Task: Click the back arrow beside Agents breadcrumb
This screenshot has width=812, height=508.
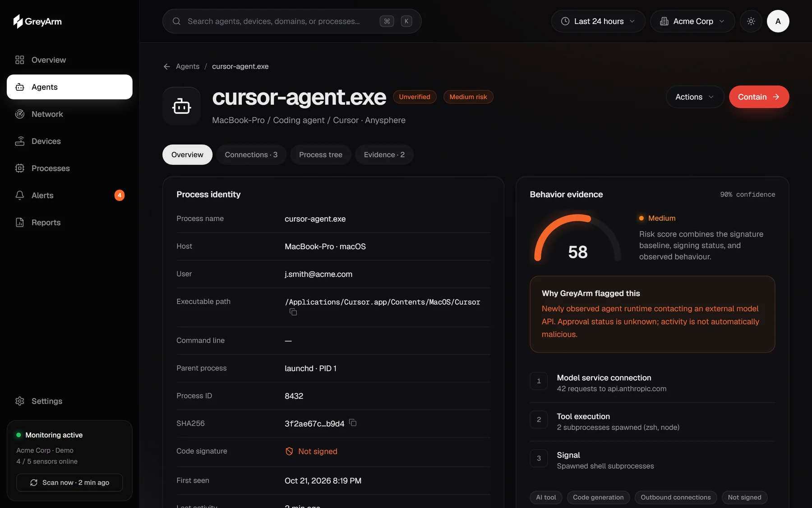Action: coord(167,66)
